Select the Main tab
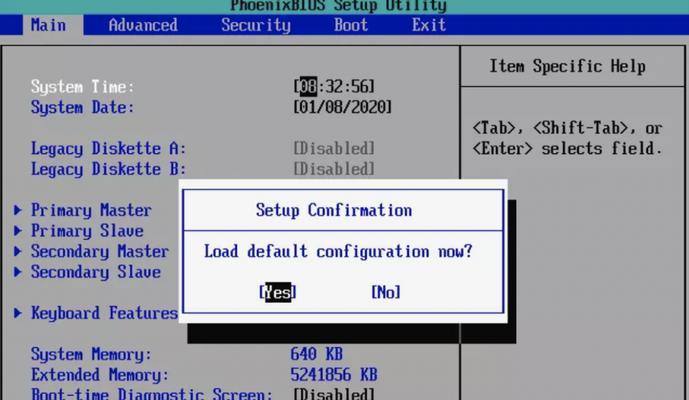689x400 pixels. click(x=48, y=25)
